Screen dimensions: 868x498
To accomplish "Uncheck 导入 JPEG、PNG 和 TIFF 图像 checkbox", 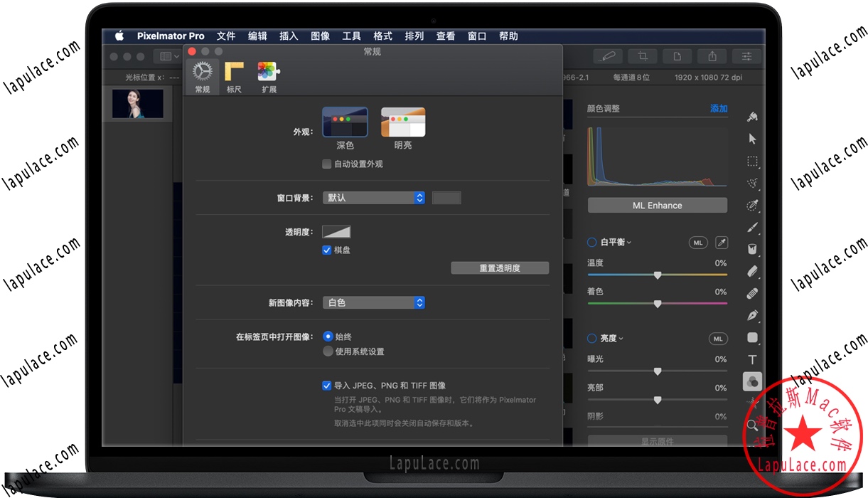I will coord(327,386).
